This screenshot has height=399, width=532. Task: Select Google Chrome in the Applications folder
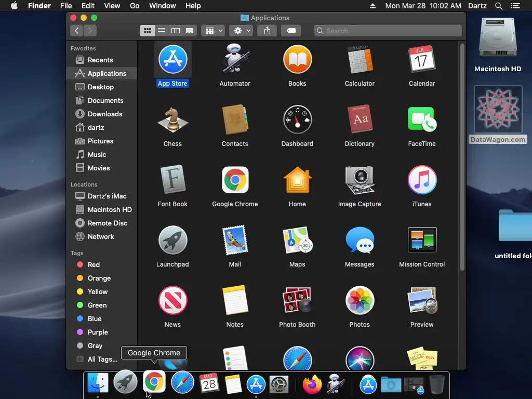pyautogui.click(x=235, y=179)
